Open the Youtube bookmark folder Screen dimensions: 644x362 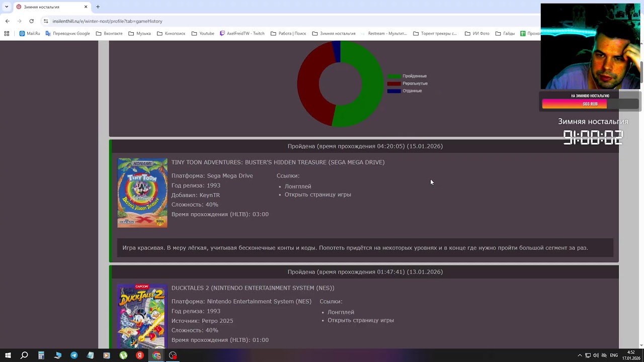tap(203, 34)
